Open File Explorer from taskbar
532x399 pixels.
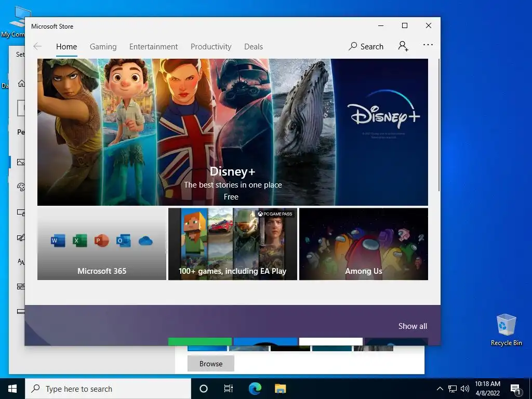[280, 389]
